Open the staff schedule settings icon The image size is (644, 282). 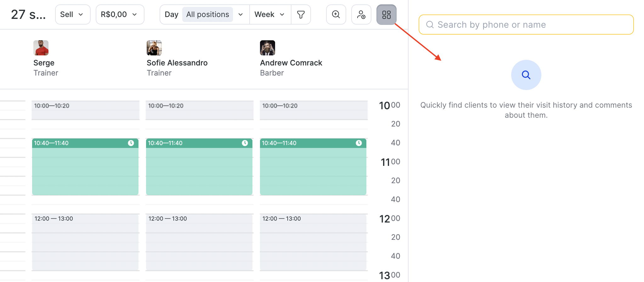click(361, 14)
